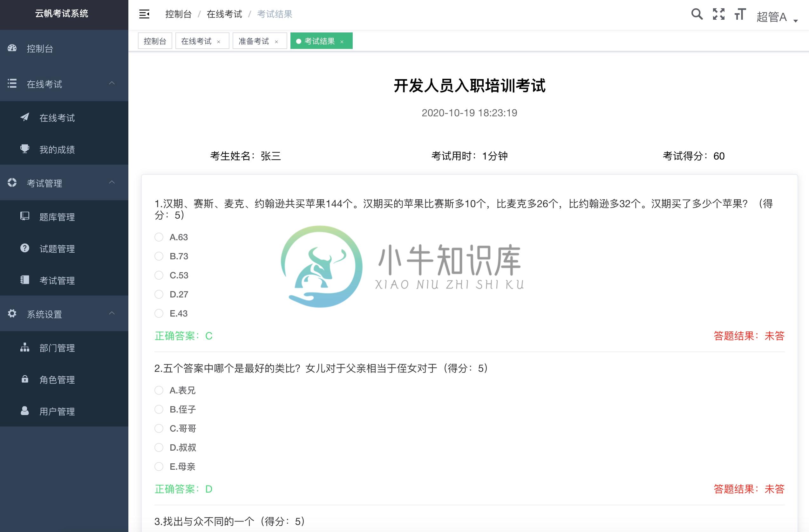This screenshot has width=809, height=532.
Task: Open 部门管理 in the sidebar
Action: coord(64,347)
